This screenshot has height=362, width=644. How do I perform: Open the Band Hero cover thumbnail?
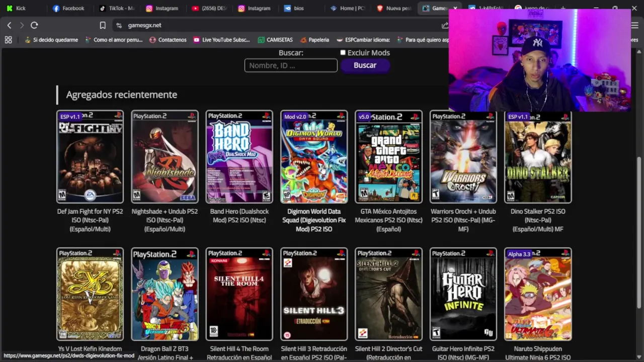239,157
